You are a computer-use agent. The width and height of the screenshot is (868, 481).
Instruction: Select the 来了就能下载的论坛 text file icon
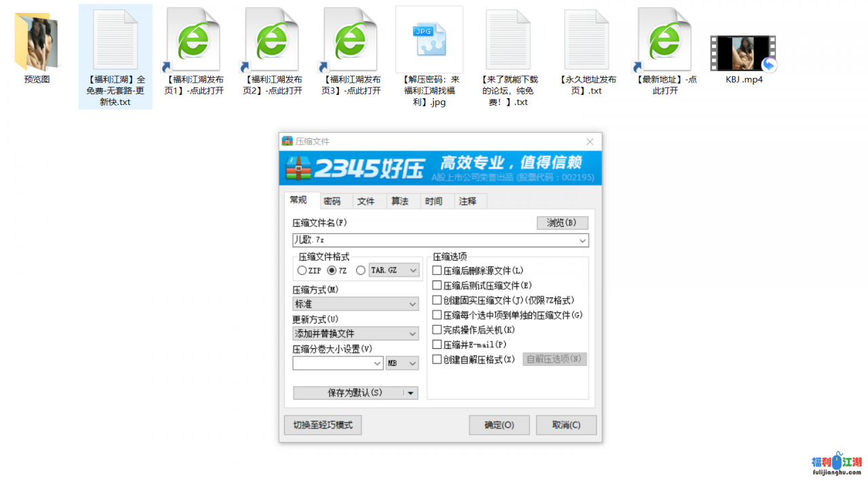(x=508, y=41)
